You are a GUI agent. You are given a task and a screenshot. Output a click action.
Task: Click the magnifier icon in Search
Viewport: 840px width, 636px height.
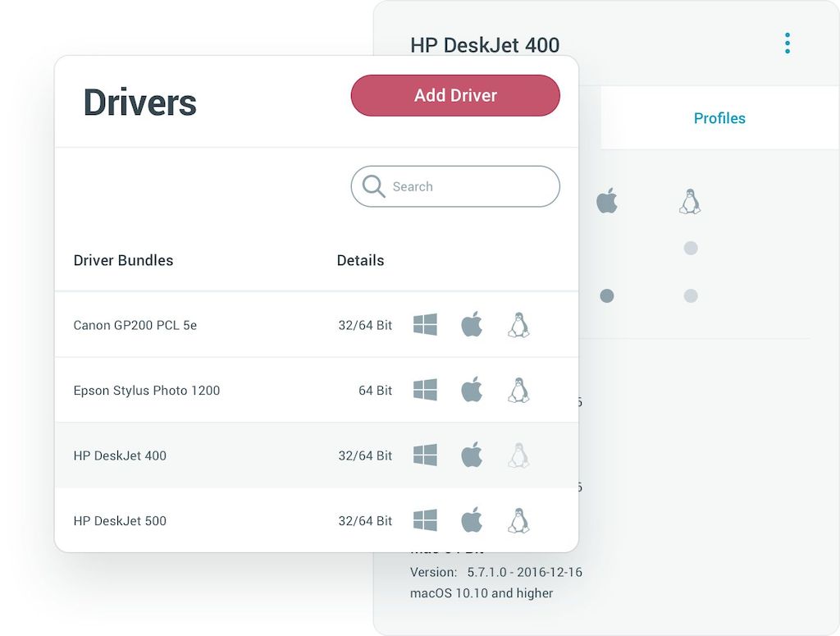pyautogui.click(x=373, y=186)
